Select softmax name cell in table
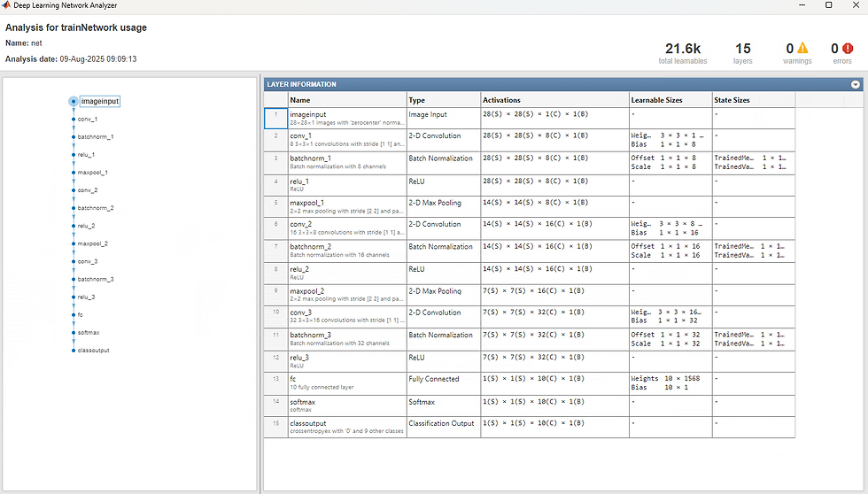This screenshot has height=494, width=868. (347, 405)
